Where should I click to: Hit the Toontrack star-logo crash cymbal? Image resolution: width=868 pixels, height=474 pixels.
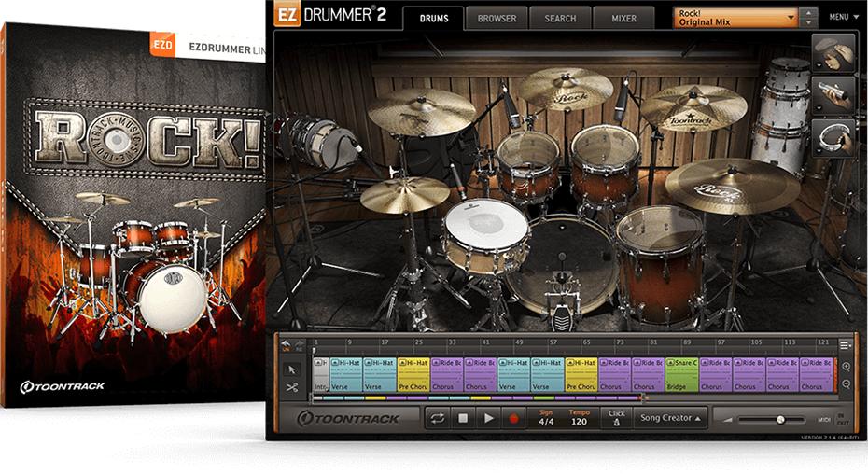693,107
